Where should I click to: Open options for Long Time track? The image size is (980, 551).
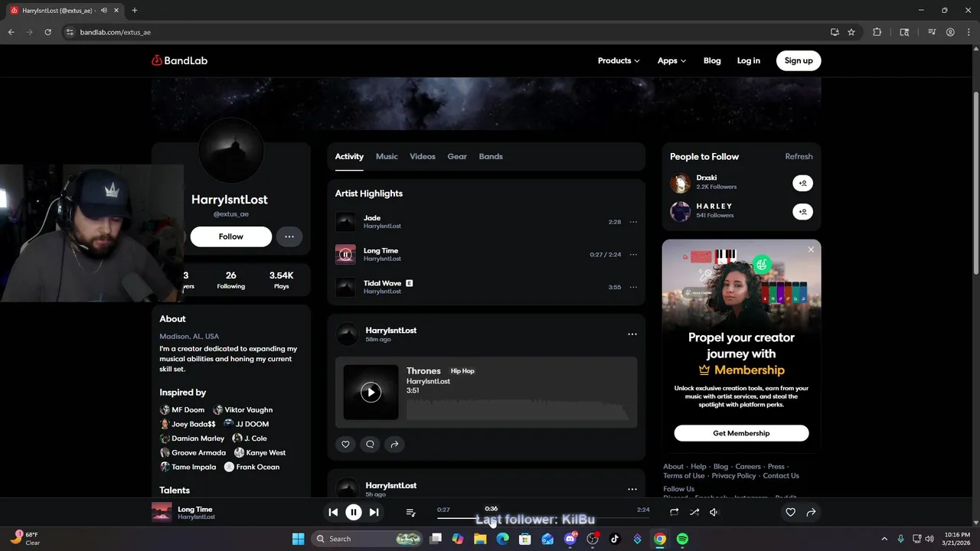[x=633, y=254]
